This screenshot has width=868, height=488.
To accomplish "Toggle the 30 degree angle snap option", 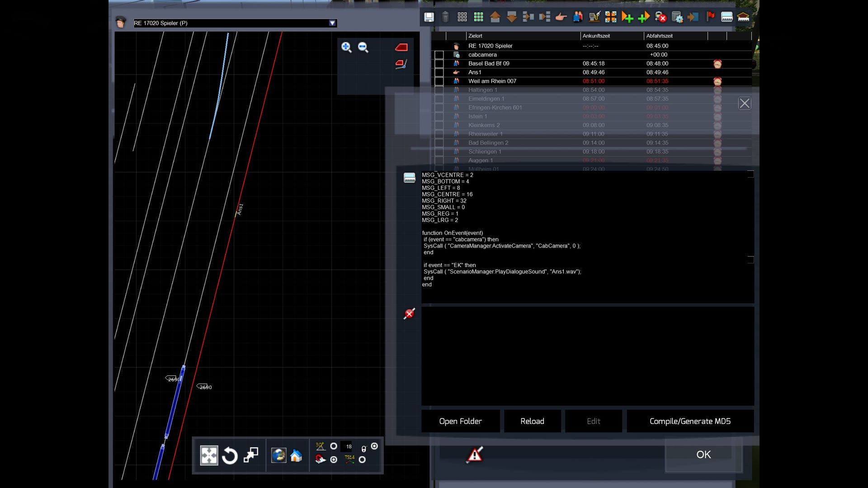I will [334, 446].
